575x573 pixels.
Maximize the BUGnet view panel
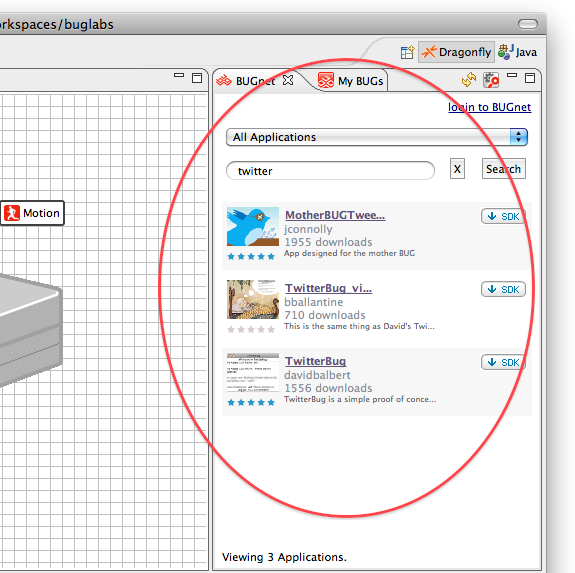click(530, 78)
